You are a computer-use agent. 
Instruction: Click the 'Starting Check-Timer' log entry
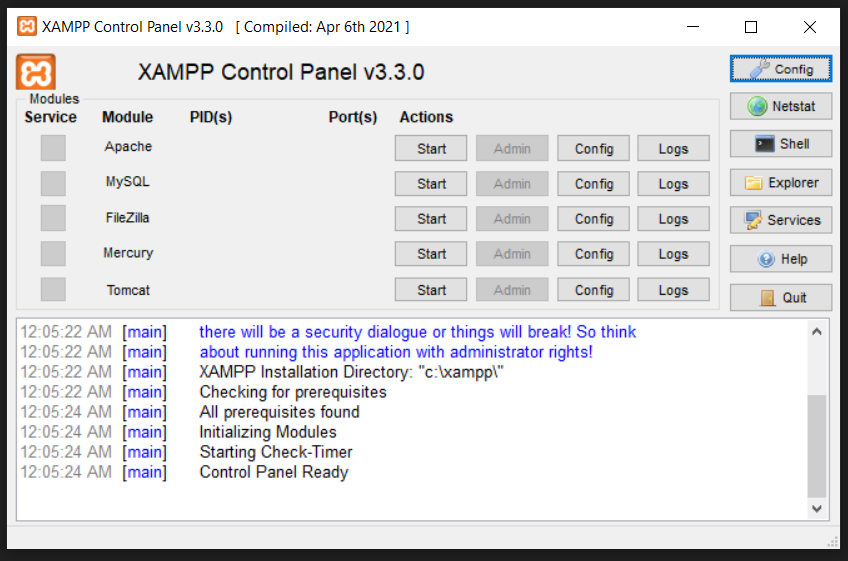coord(276,452)
